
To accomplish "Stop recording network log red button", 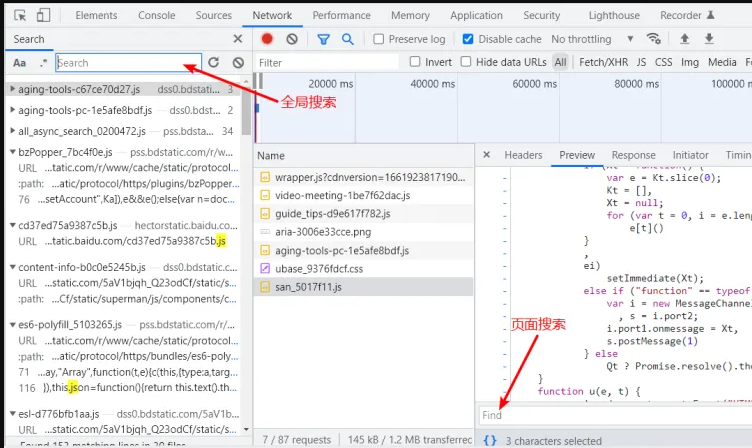I will (x=267, y=39).
